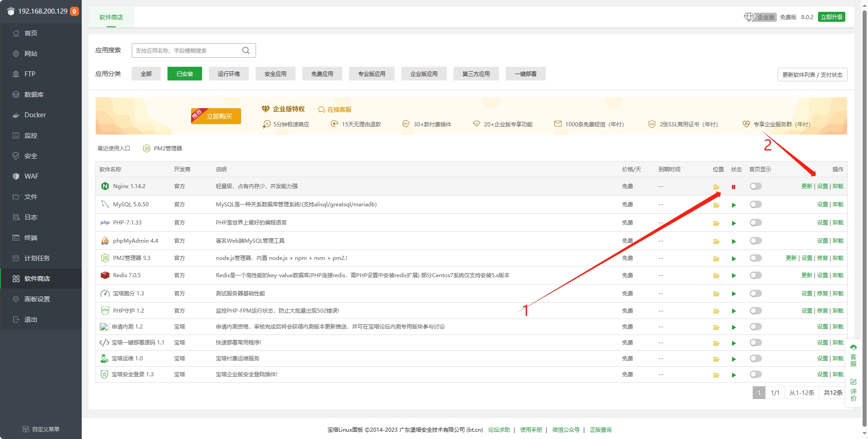The width and height of the screenshot is (868, 439).
Task: Click the 宝塔跑分 gauge icon
Action: [105, 293]
